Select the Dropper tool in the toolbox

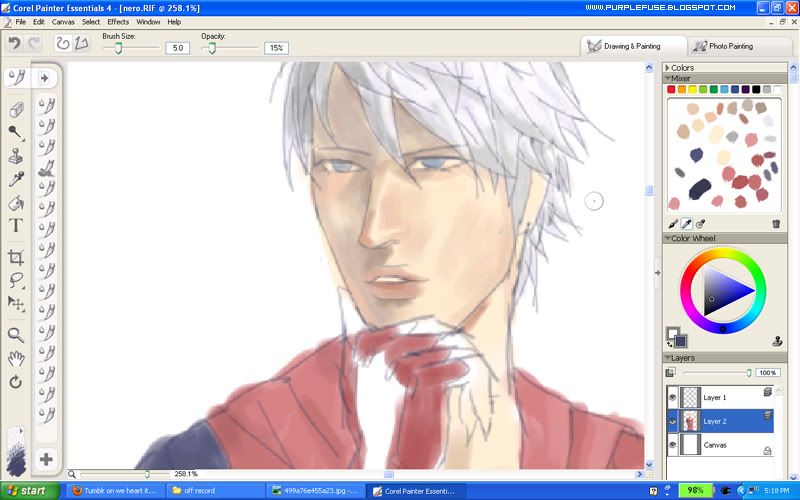point(16,180)
